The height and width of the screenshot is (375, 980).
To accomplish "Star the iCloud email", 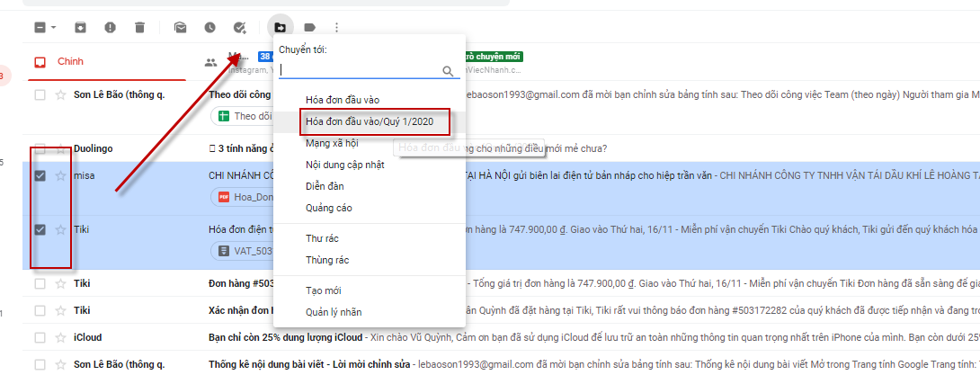I will (x=60, y=337).
